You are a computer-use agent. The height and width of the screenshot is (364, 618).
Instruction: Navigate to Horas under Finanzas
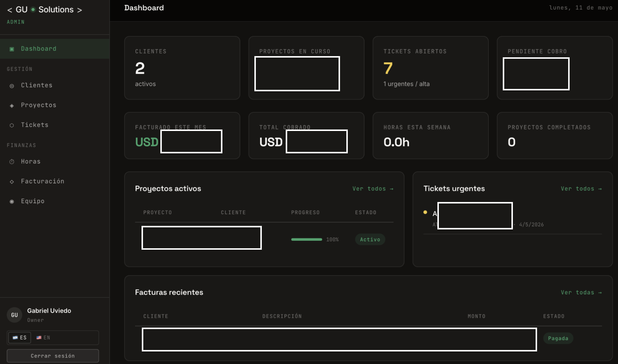click(55, 161)
